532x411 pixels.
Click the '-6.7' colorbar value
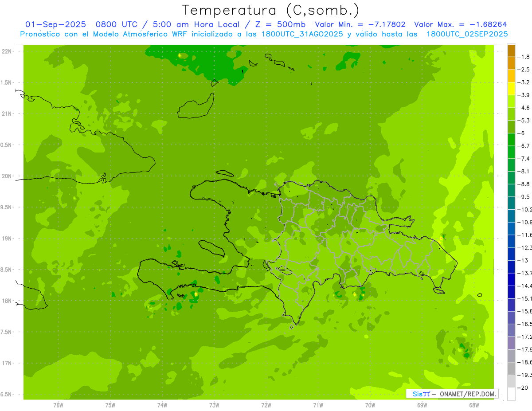tap(524, 146)
